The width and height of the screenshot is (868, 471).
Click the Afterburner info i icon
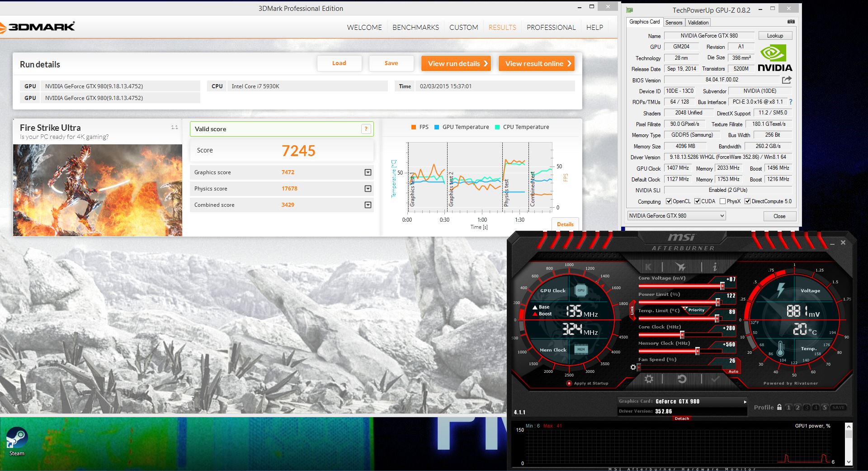click(714, 266)
